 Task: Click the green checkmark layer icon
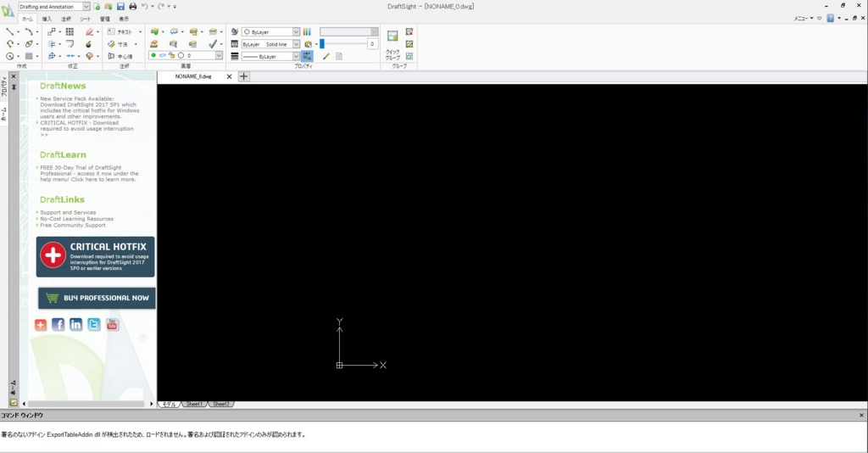pyautogui.click(x=213, y=44)
